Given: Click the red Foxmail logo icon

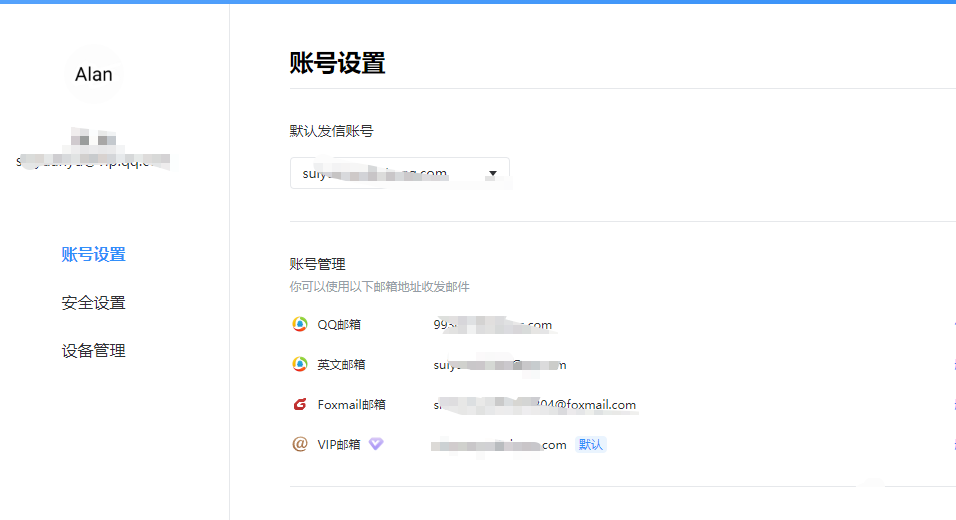Looking at the screenshot, I should [x=299, y=404].
